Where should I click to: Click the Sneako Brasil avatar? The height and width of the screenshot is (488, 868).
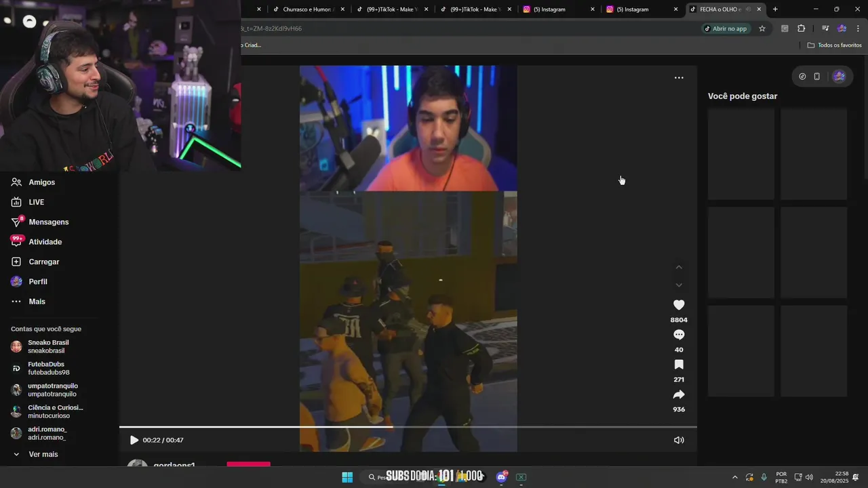coord(16,346)
